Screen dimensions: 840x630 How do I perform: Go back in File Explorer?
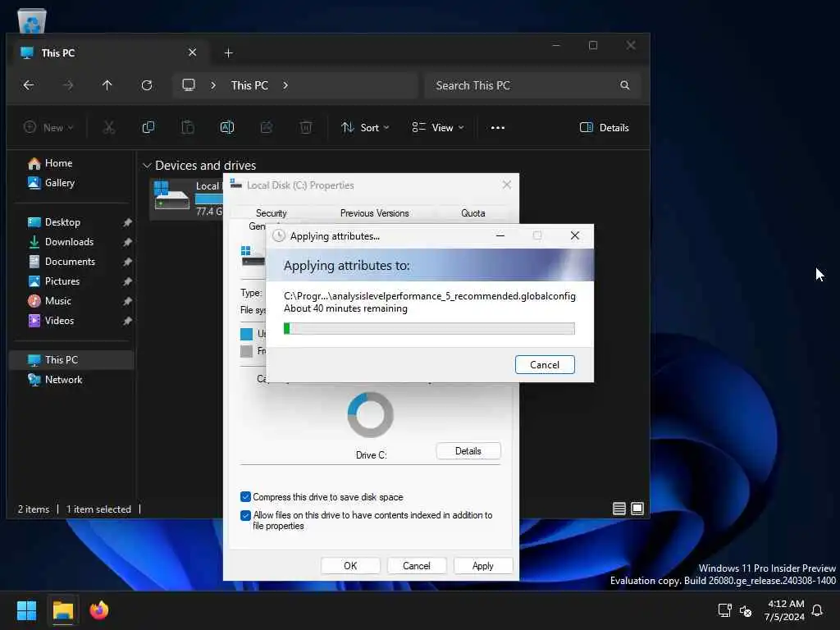coord(29,85)
